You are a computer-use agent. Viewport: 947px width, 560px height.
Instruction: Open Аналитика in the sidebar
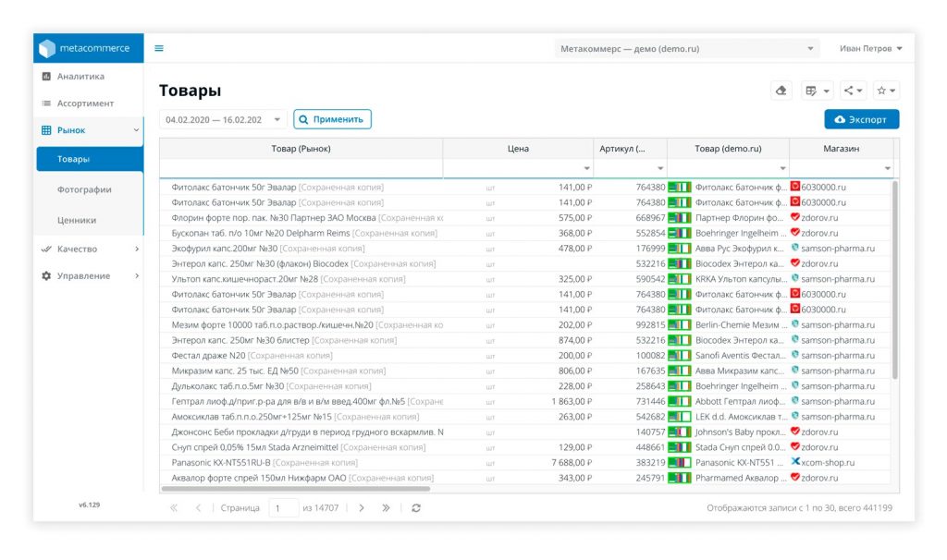80,77
